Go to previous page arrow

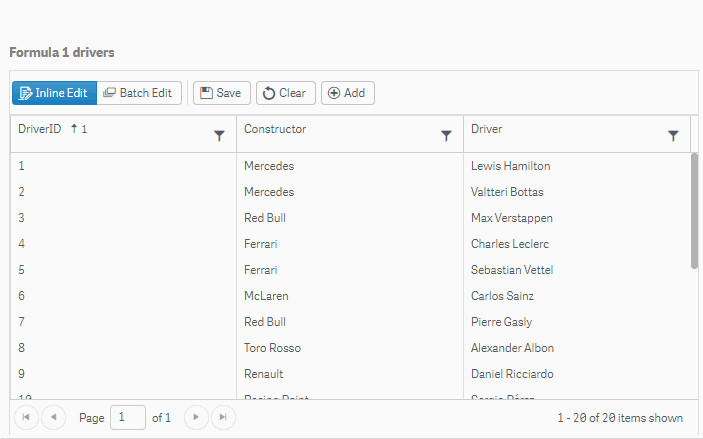coord(53,417)
